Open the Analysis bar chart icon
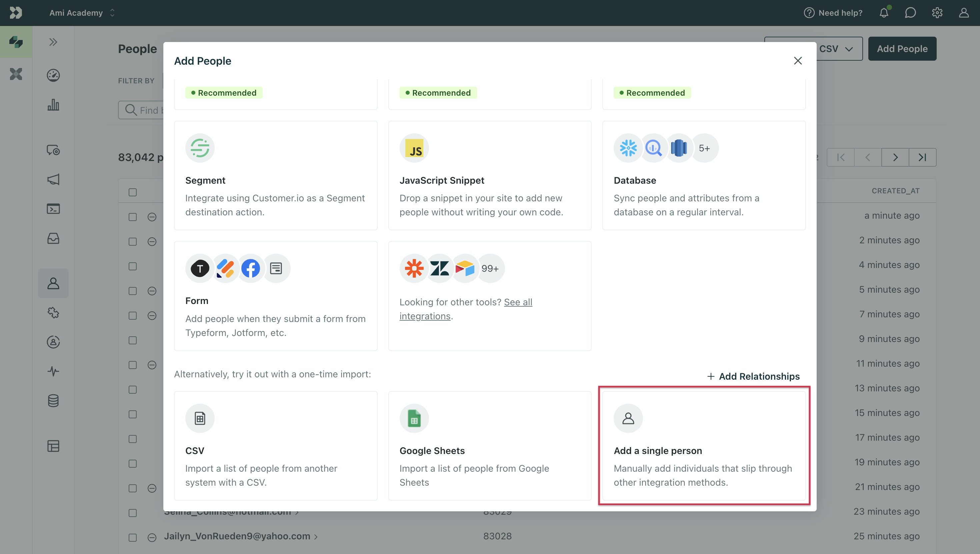This screenshot has height=554, width=980. [x=53, y=105]
